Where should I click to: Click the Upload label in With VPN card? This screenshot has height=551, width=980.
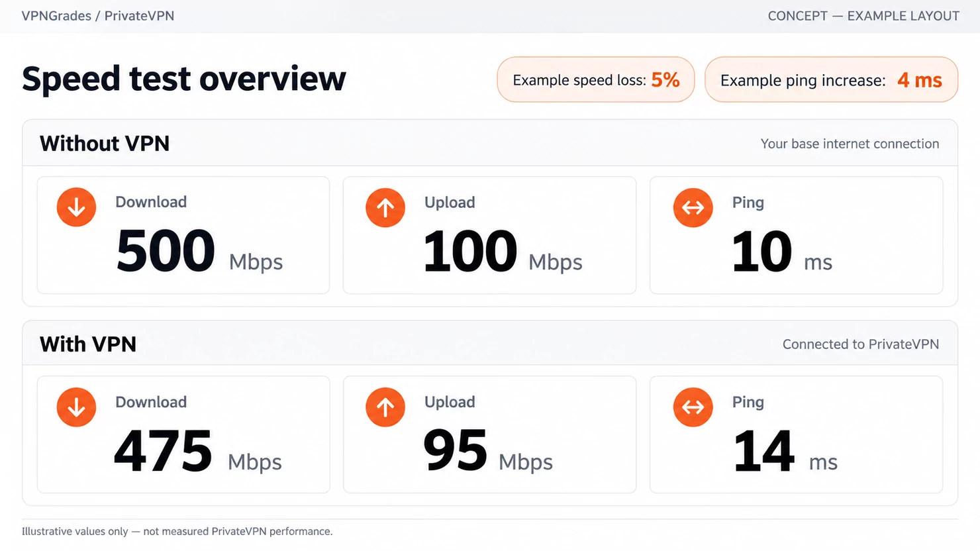pos(450,402)
